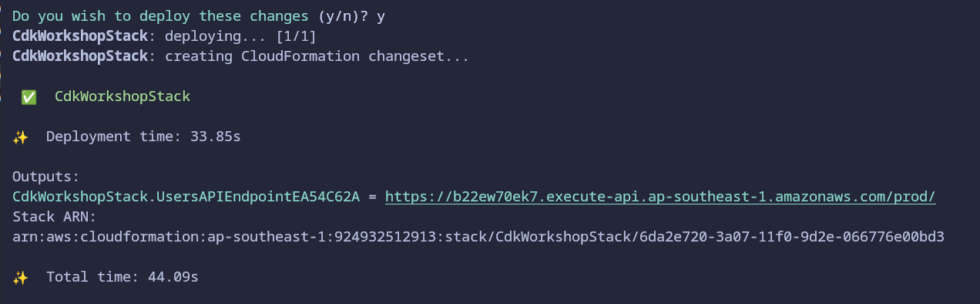Open the execute-api prod endpoint URL

[660, 197]
